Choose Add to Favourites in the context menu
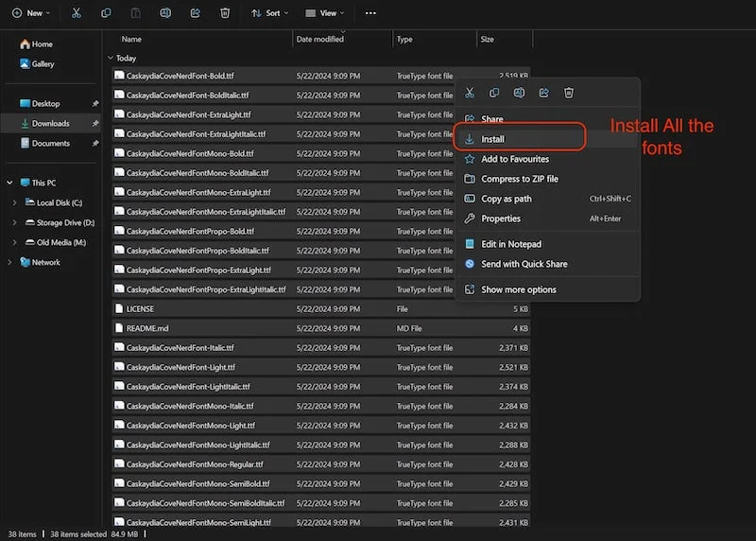 pyautogui.click(x=548, y=159)
